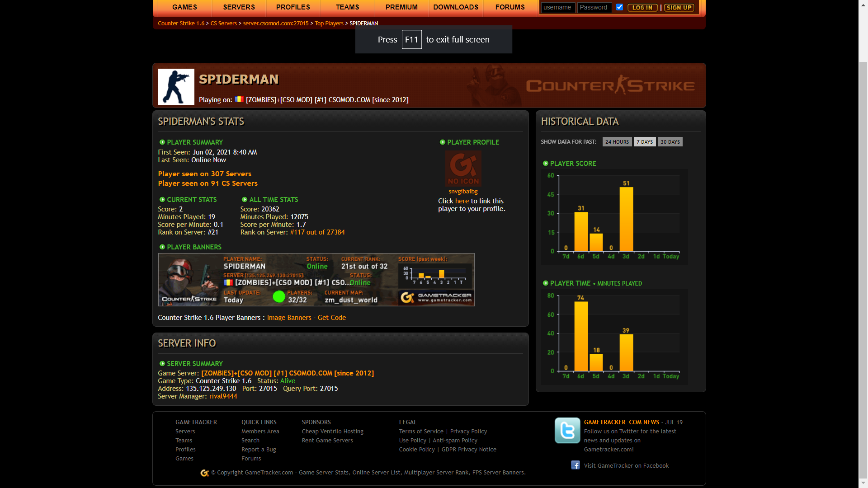This screenshot has height=488, width=868.
Task: Open the Servers navigation menu
Action: 239,7
